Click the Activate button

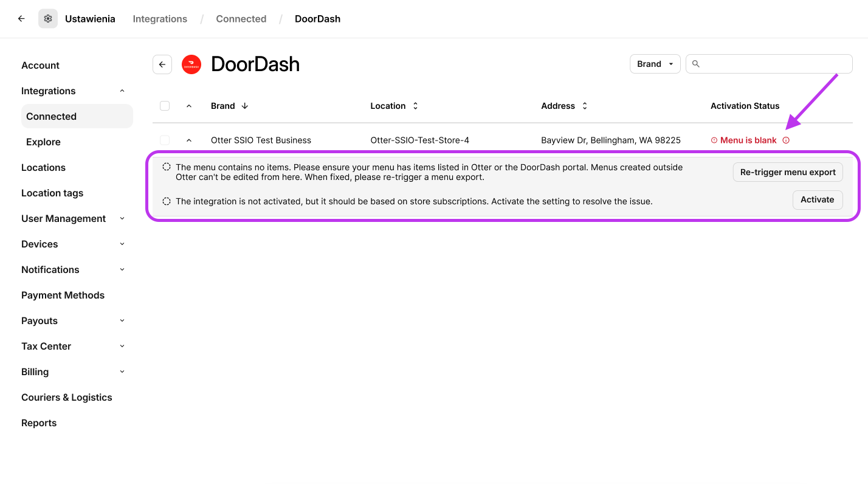coord(817,199)
